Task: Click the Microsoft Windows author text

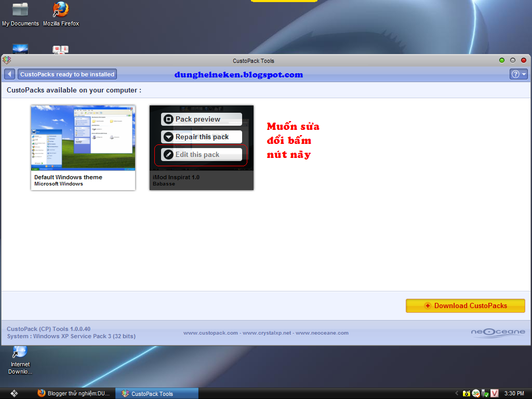Action: pos(59,184)
